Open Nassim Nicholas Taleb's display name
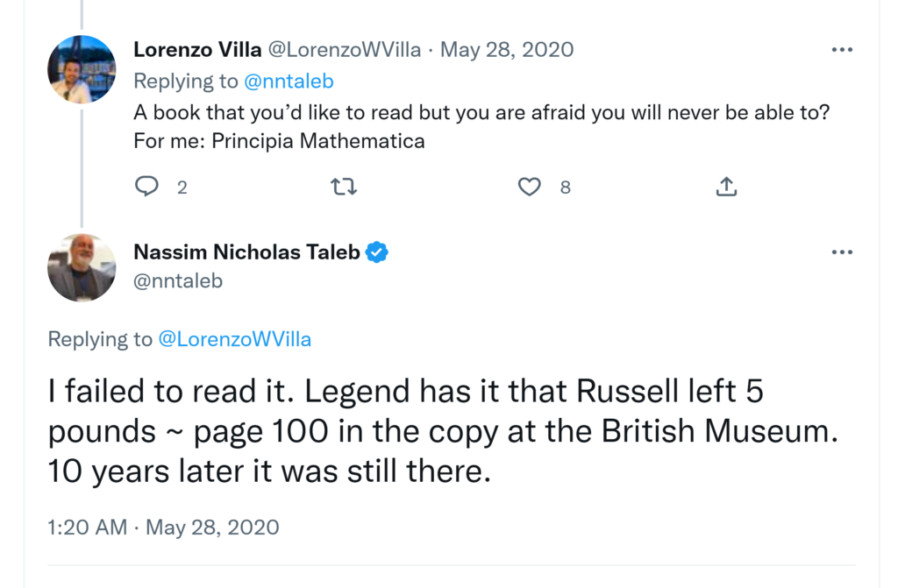898x588 pixels. click(246, 252)
